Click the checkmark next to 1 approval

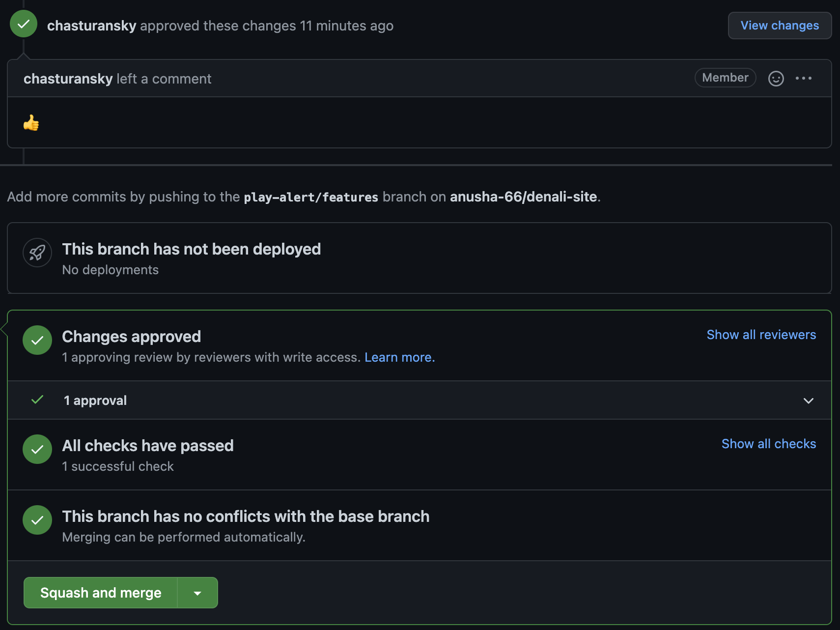click(37, 400)
